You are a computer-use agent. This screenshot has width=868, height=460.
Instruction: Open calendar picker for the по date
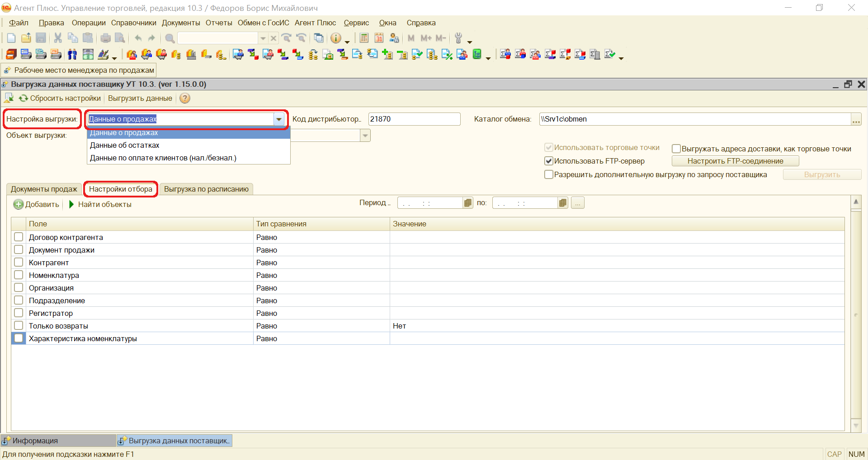point(563,203)
